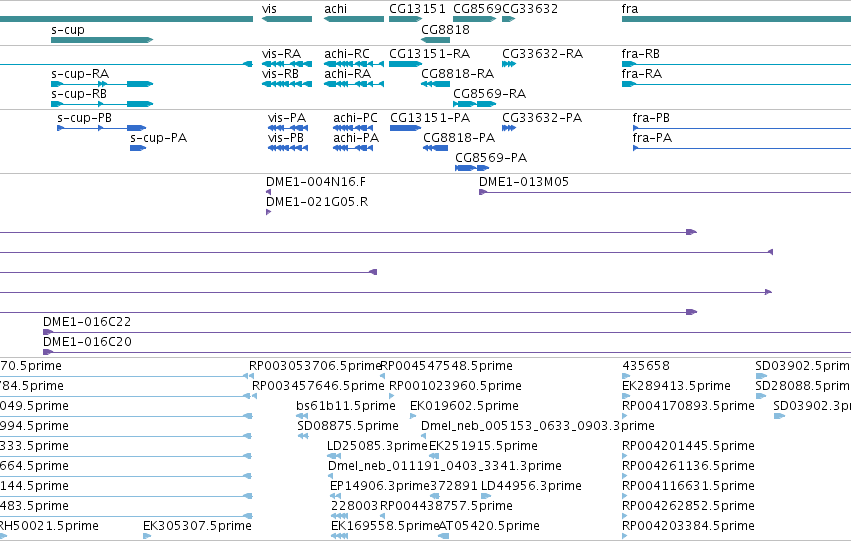Click the Dmel_neb_005153_0633_0903.3prime label
Screen dimensions: 851x541
coord(538,426)
